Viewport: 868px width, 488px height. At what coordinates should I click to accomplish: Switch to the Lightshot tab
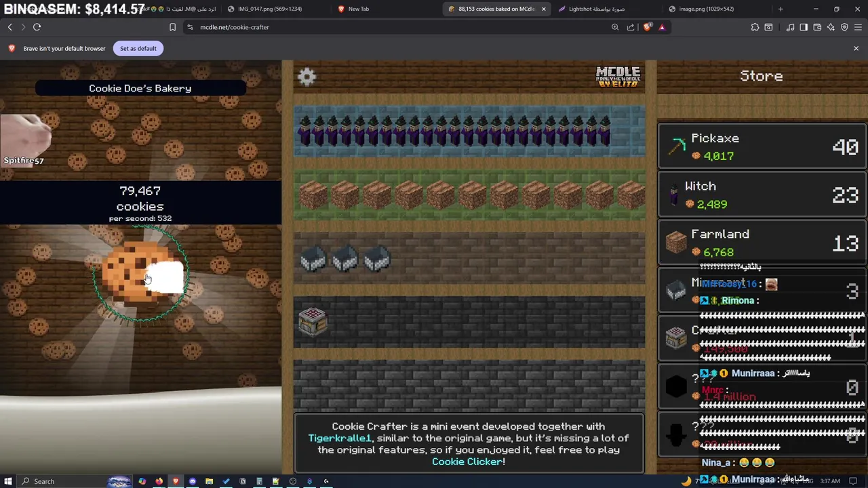click(x=604, y=9)
